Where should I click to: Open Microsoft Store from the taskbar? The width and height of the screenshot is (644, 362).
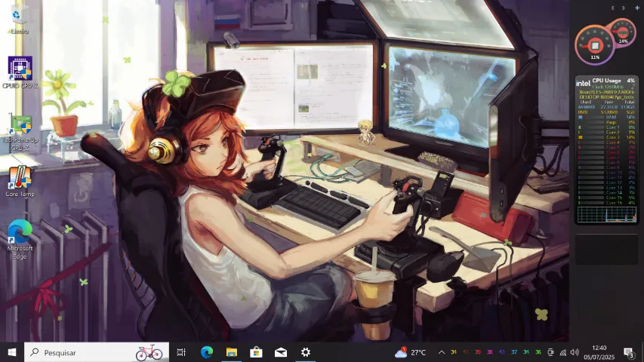(256, 352)
